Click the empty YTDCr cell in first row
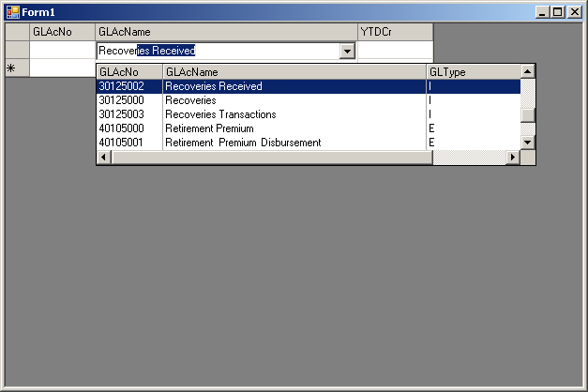This screenshot has width=588, height=392. click(395, 50)
